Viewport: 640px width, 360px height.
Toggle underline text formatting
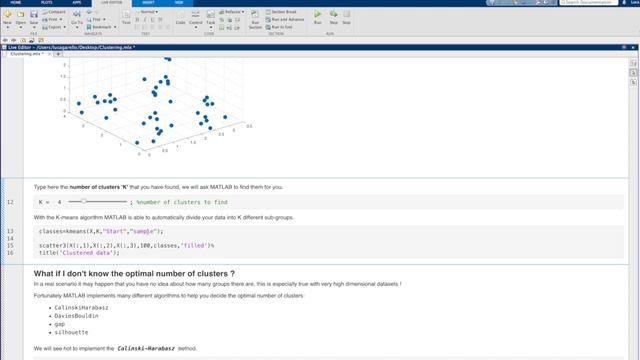pos(152,20)
